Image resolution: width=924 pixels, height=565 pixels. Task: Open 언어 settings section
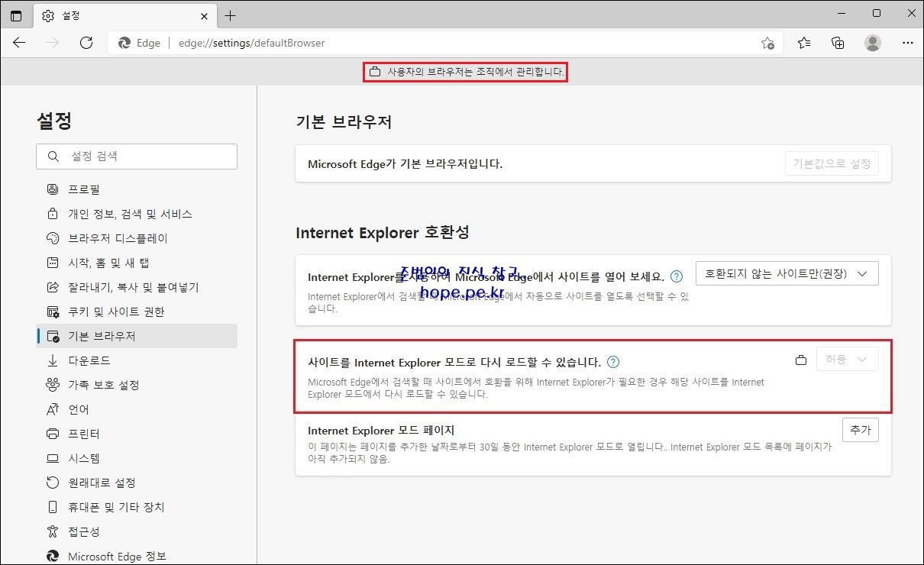coord(137,409)
